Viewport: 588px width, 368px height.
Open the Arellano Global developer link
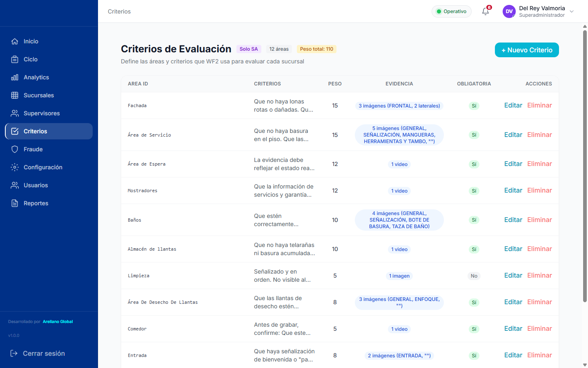[x=58, y=322]
